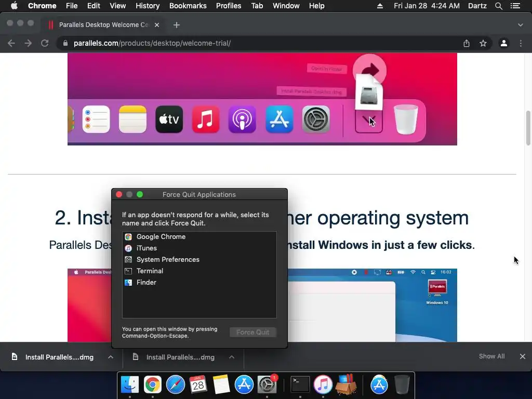Image resolution: width=532 pixels, height=399 pixels.
Task: Open a new tab with plus button
Action: click(x=177, y=25)
